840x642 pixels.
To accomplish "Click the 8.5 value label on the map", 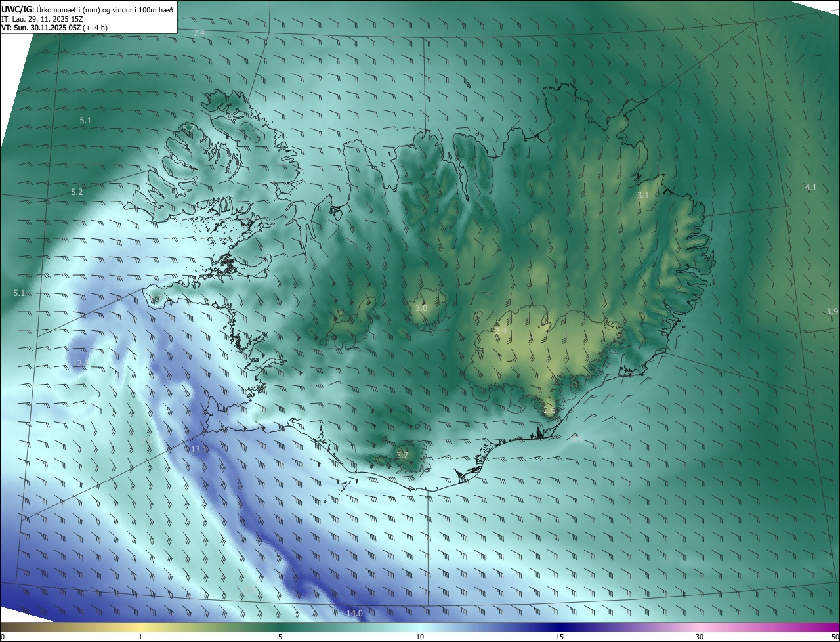I will coord(577,440).
